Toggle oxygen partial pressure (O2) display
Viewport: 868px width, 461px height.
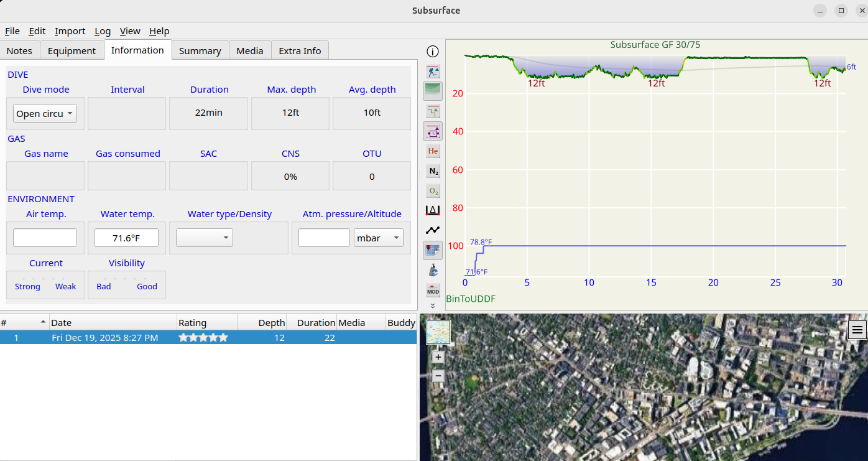[x=433, y=190]
